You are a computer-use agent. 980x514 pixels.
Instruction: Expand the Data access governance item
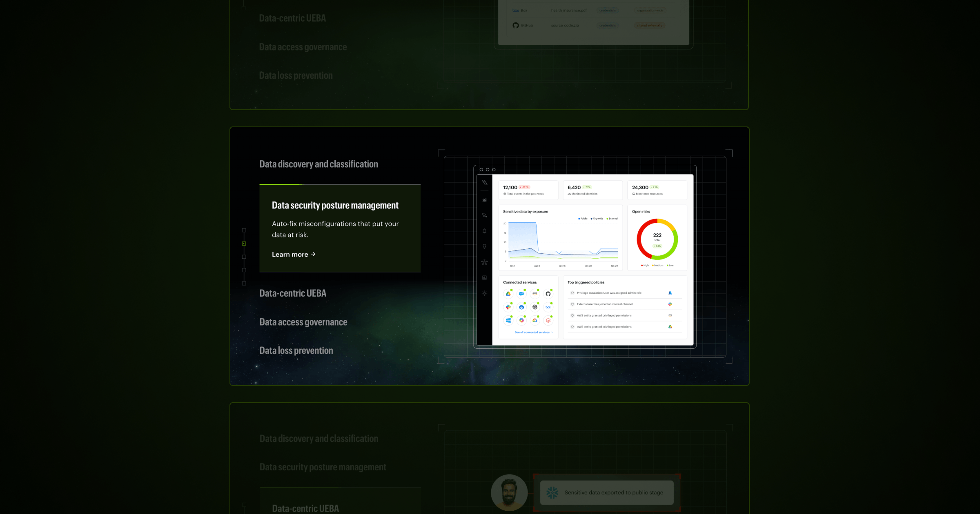[303, 322]
